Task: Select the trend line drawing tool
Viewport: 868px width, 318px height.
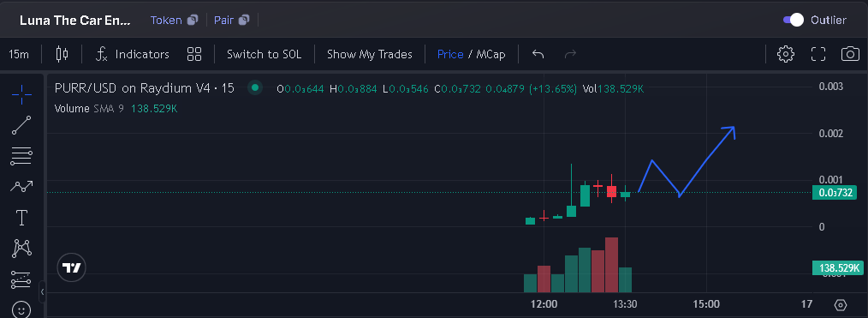Action: click(21, 125)
